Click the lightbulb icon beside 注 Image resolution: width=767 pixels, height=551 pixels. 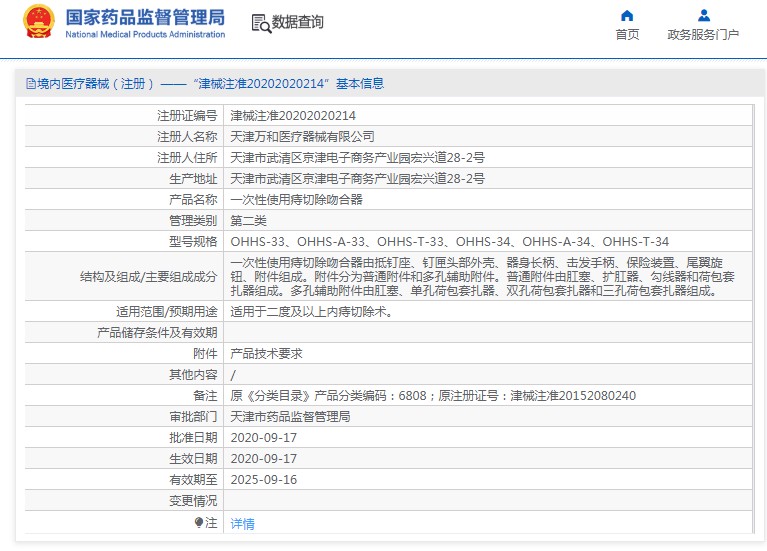coord(199,523)
